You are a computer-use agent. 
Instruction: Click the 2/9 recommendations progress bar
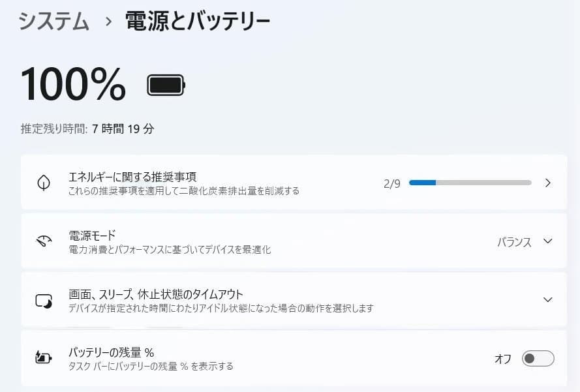pos(469,183)
